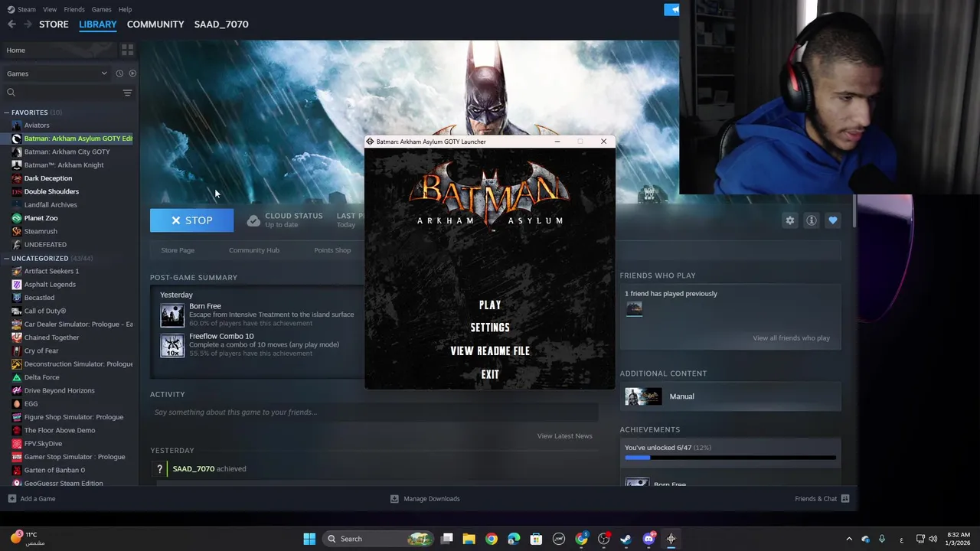Select Batman: Arkham City GOTY in library
Image resolution: width=980 pixels, height=551 pixels.
point(67,152)
